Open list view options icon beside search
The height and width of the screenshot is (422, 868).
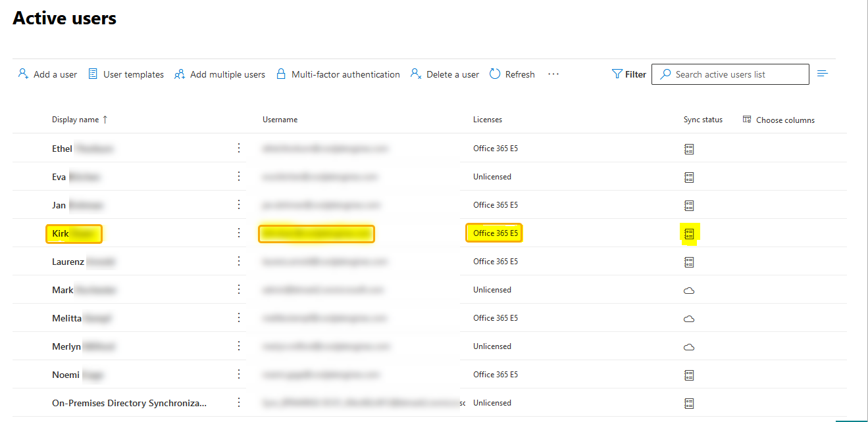click(x=823, y=74)
